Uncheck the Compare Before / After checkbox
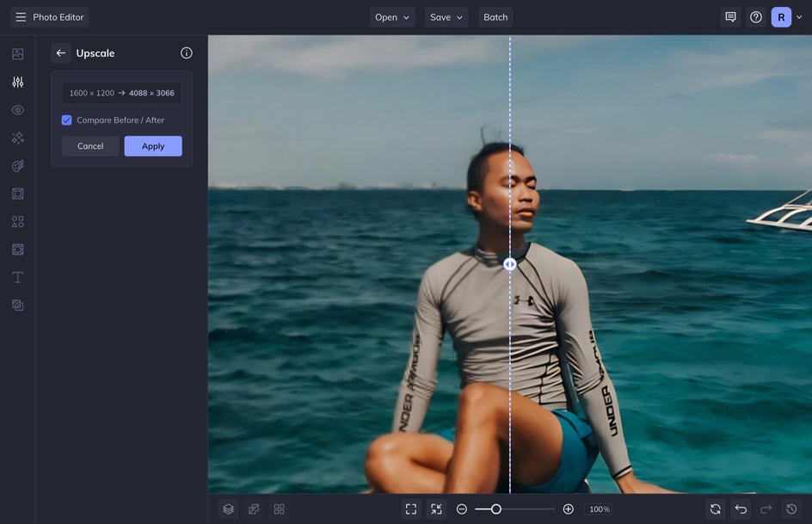This screenshot has height=524, width=812. point(67,120)
